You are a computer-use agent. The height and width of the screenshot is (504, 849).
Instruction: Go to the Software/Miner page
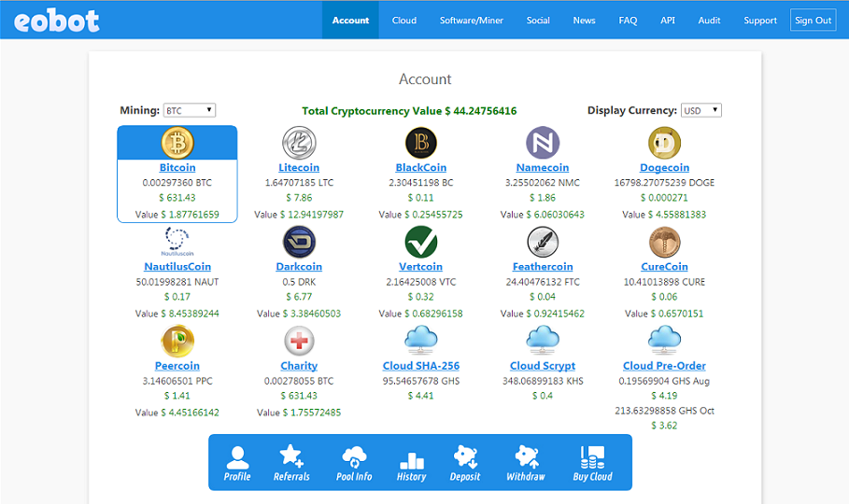(x=471, y=20)
